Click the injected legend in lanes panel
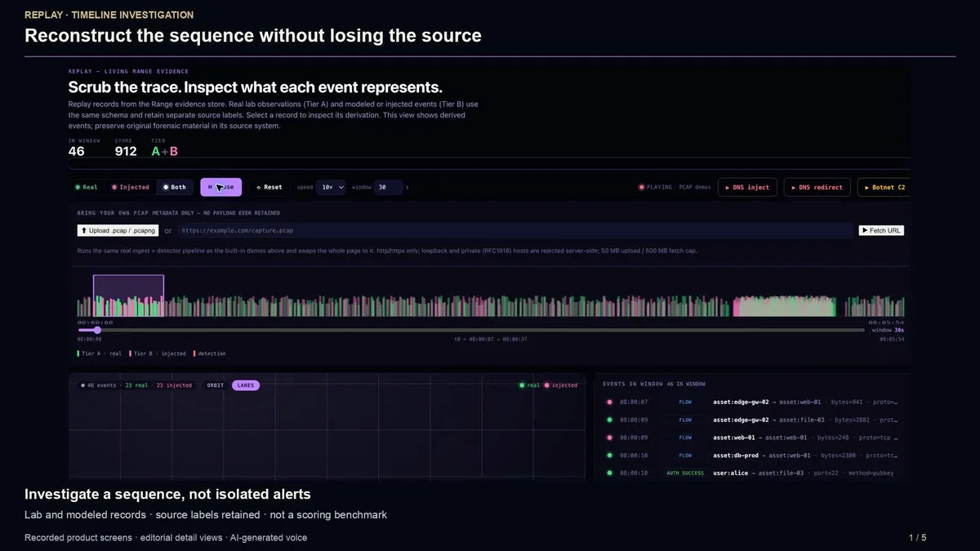The width and height of the screenshot is (980, 551). [x=561, y=385]
